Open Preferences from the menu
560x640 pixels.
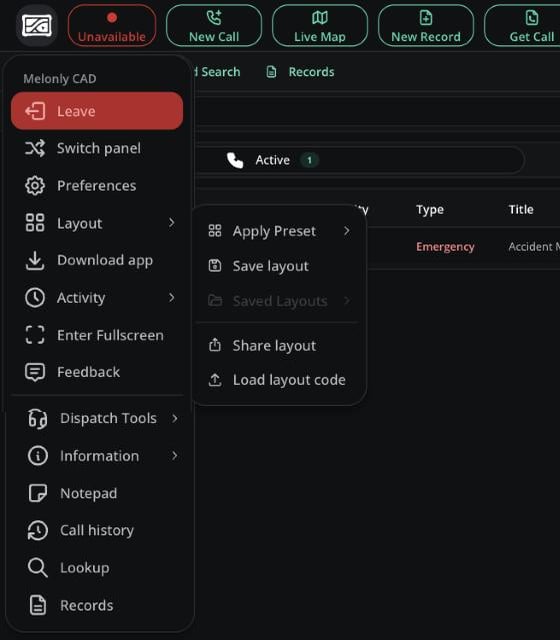coord(97,186)
